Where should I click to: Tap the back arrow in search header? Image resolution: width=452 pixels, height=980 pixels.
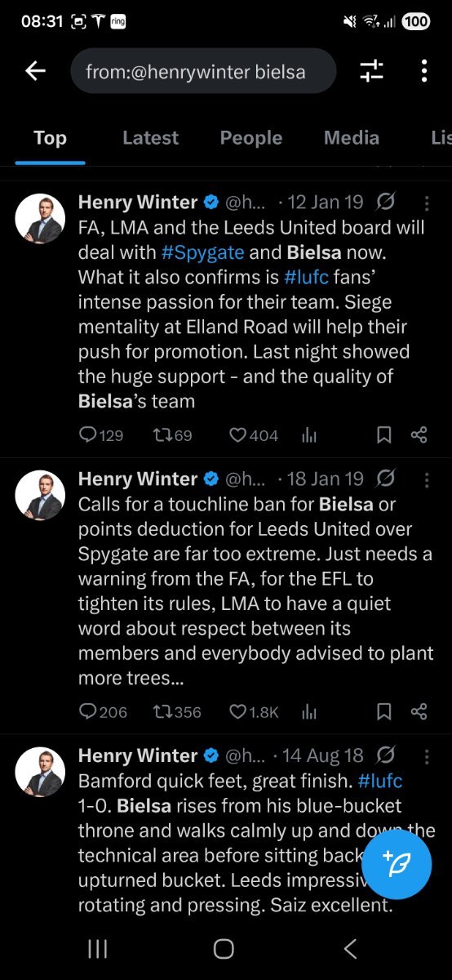[35, 72]
